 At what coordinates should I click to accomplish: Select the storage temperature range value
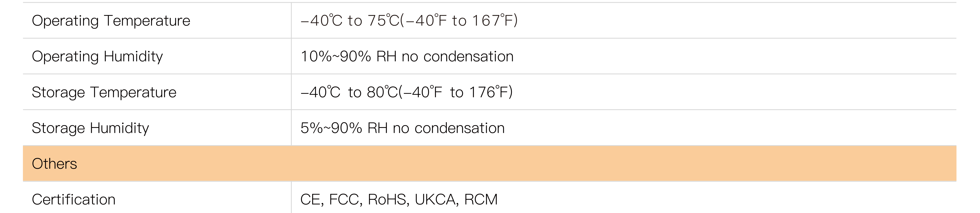click(x=406, y=92)
